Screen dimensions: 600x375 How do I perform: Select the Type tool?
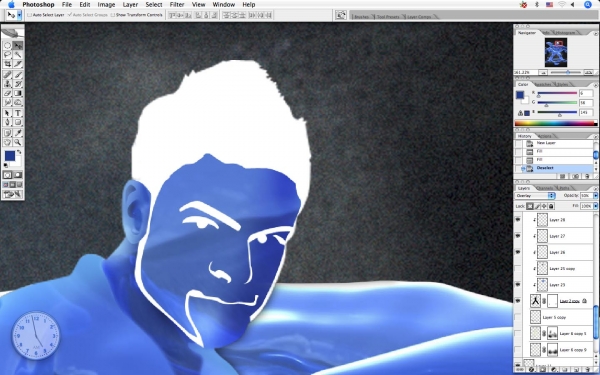pyautogui.click(x=18, y=113)
